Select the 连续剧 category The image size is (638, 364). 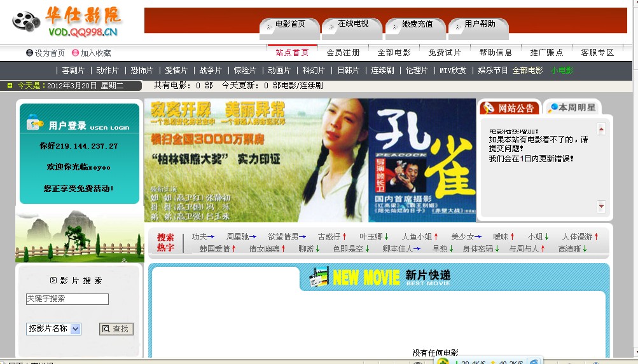[x=382, y=71]
